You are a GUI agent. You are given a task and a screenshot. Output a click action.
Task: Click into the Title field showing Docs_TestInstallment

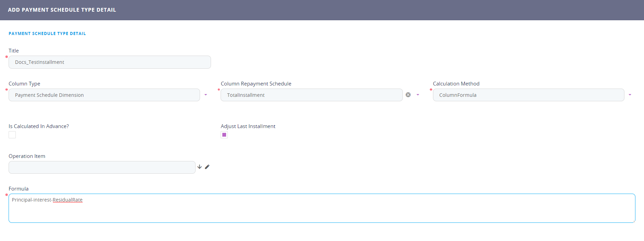(x=109, y=62)
